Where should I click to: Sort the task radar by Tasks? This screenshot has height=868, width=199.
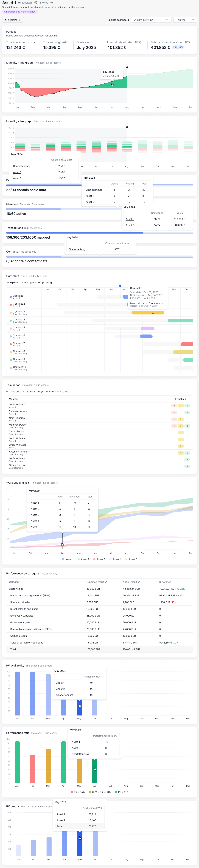tap(180, 399)
